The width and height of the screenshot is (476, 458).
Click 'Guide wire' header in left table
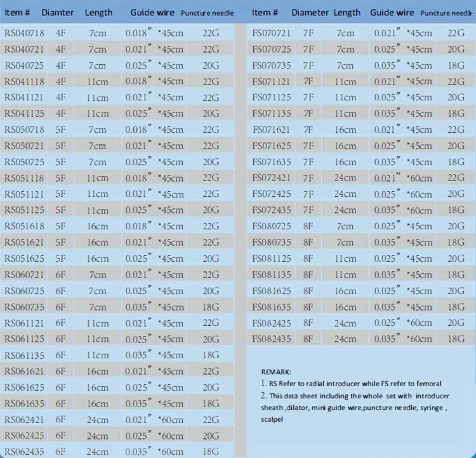coord(151,13)
